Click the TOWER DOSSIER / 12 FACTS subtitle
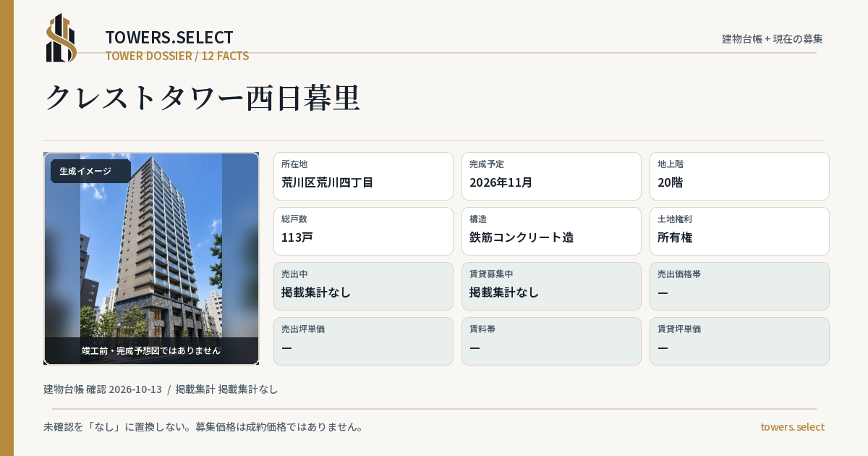Image resolution: width=868 pixels, height=456 pixels. coord(177,56)
